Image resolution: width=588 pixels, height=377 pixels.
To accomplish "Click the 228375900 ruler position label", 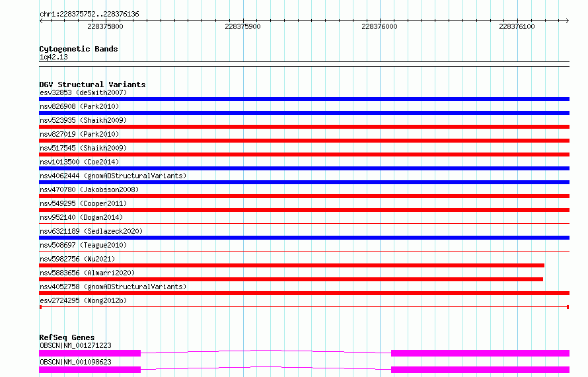I will point(242,26).
